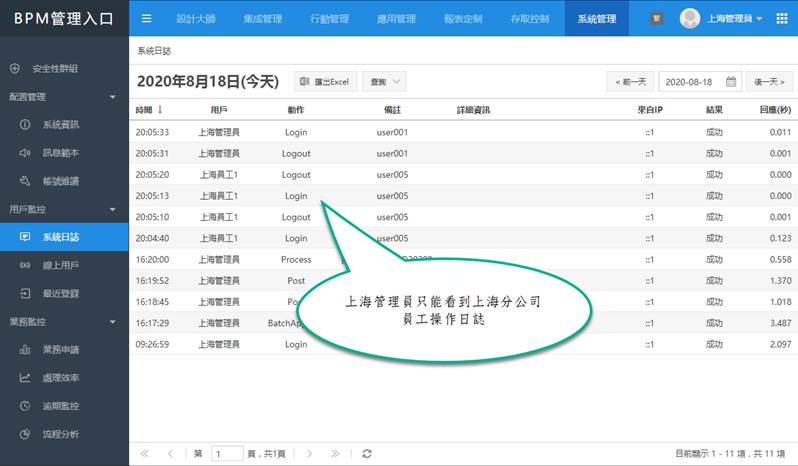This screenshot has height=466, width=798.
Task: Collapse the 配置管理 section
Action: 112,97
